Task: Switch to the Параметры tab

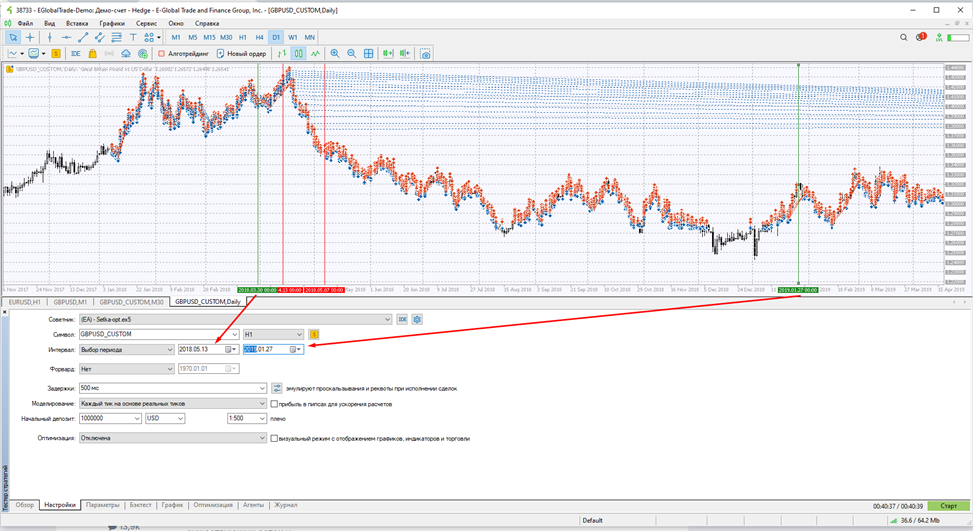Action: (x=102, y=506)
